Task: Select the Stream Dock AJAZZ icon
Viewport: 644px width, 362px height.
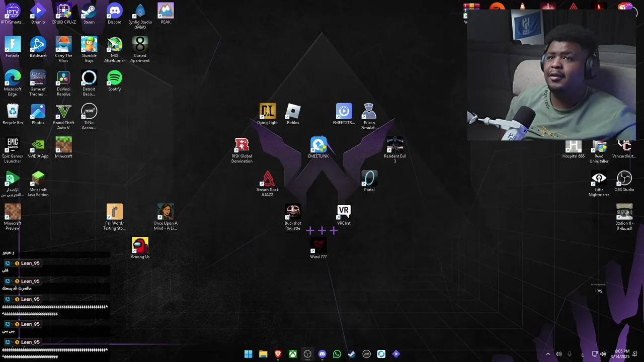Action: [x=267, y=184]
